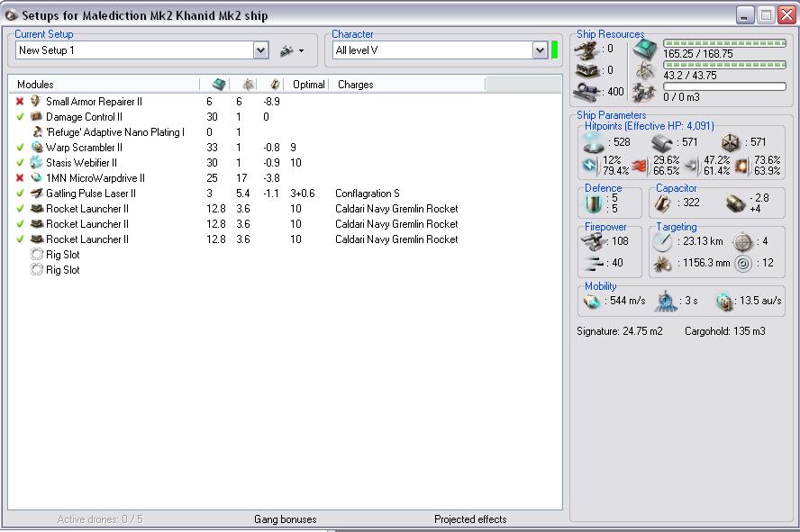The image size is (800, 532).
Task: Click the Modules column header
Action: 103,85
